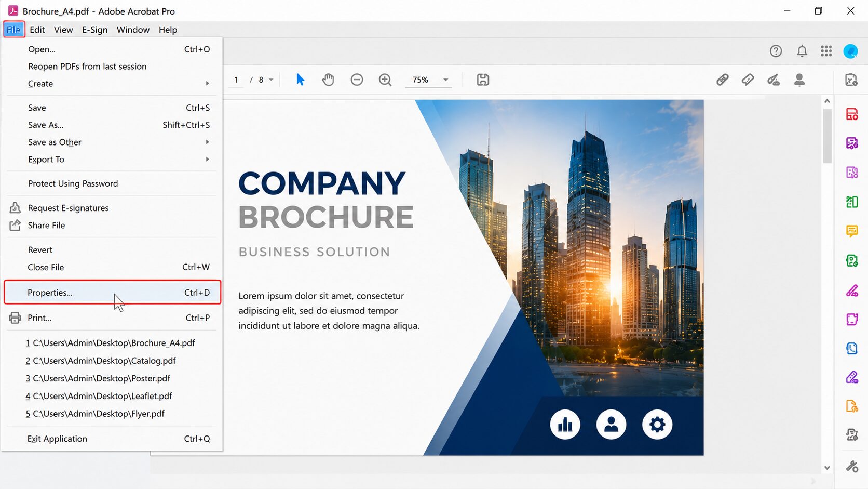
Task: Choose Save As... menu entry
Action: (112, 125)
